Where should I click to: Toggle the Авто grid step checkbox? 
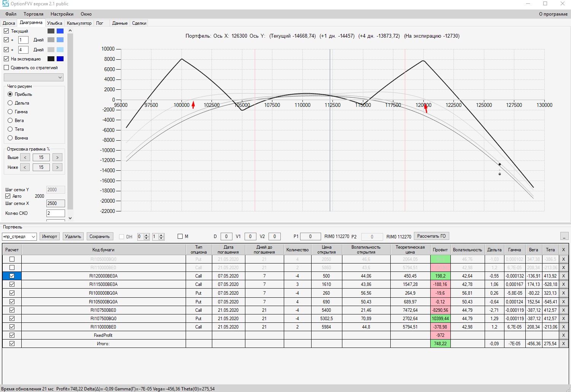(8, 196)
